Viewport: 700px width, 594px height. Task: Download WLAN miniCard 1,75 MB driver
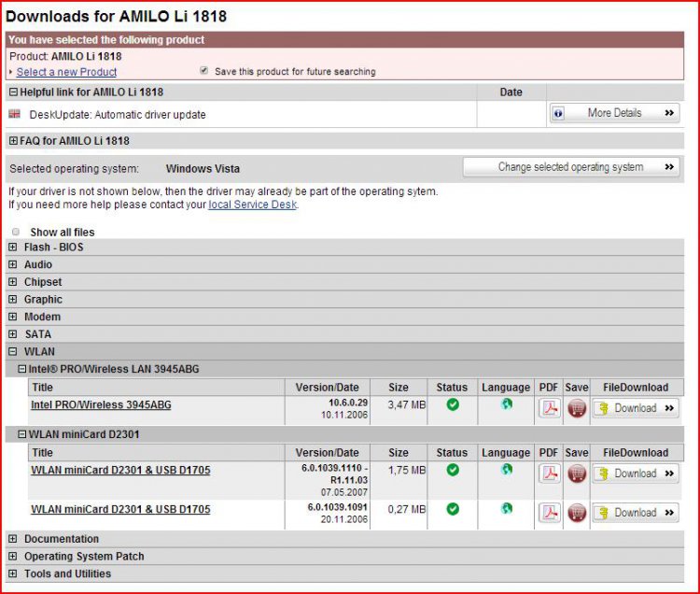636,474
